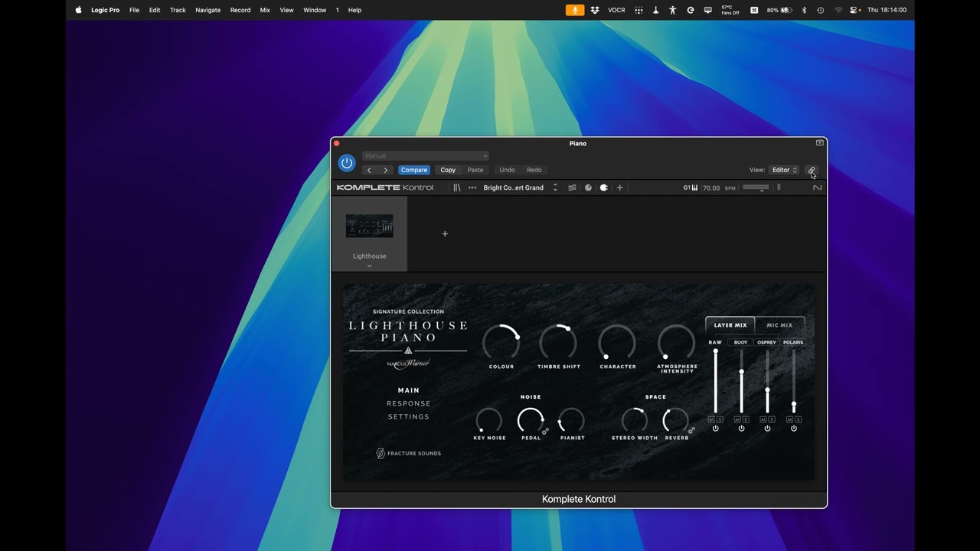Open Reverb settings gear icon
The image size is (980, 551).
(x=691, y=430)
